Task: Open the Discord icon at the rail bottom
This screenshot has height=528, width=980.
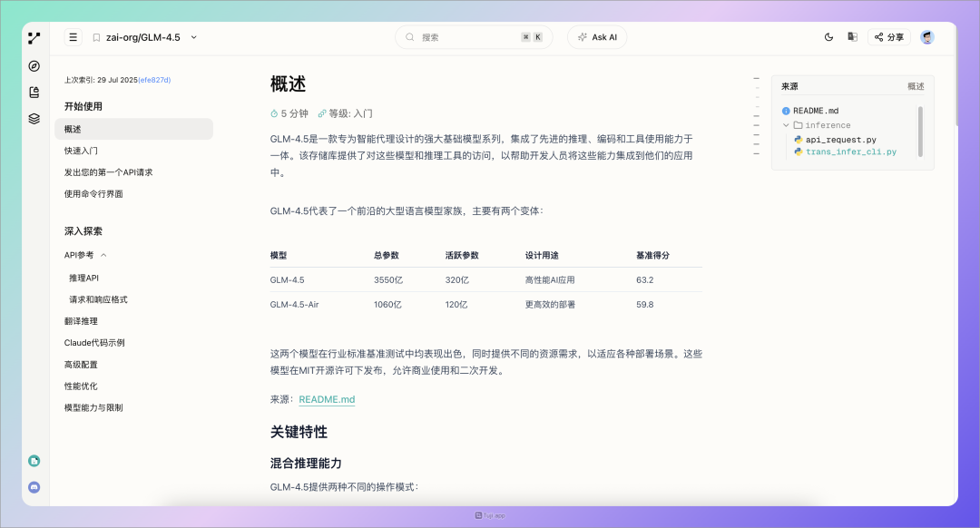Action: tap(34, 487)
